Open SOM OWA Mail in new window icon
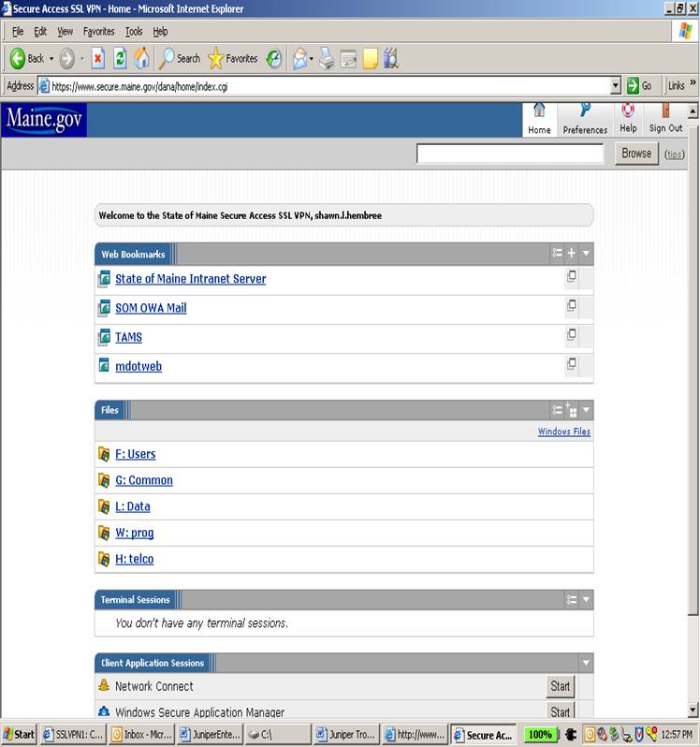This screenshot has width=700, height=747. (572, 305)
